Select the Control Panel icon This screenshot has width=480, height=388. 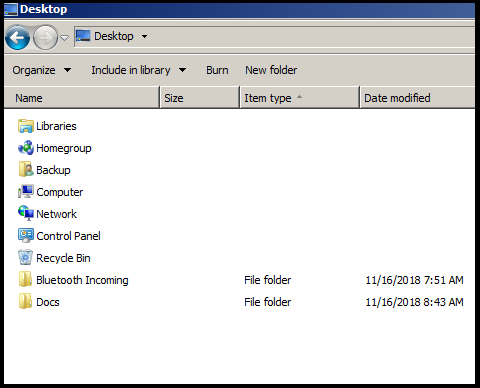[26, 236]
